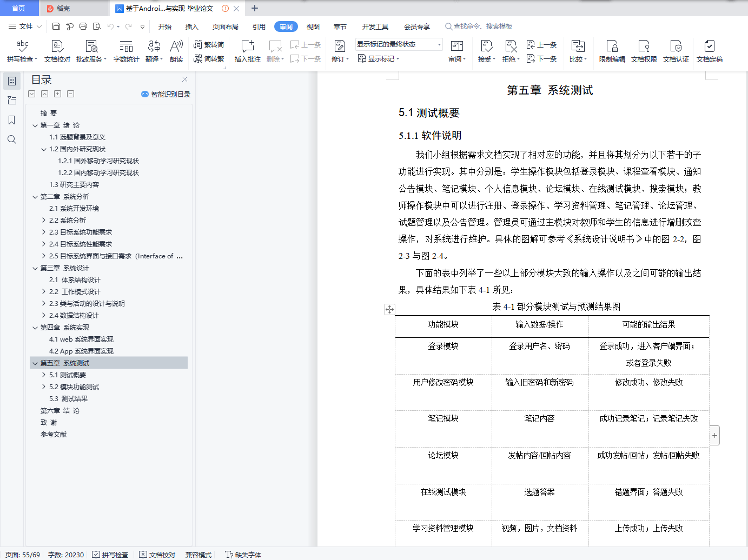The image size is (748, 560).
Task: Toggle 文档校对 in the status bar
Action: 157,555
